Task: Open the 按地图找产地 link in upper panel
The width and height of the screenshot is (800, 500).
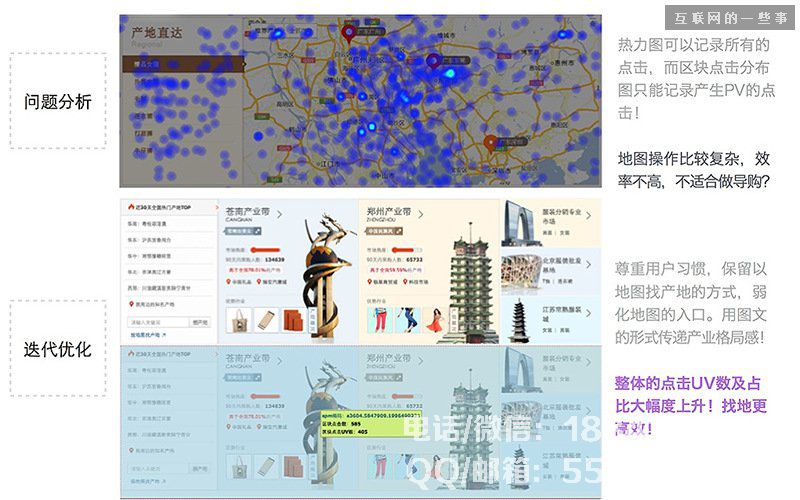Action: (x=148, y=335)
